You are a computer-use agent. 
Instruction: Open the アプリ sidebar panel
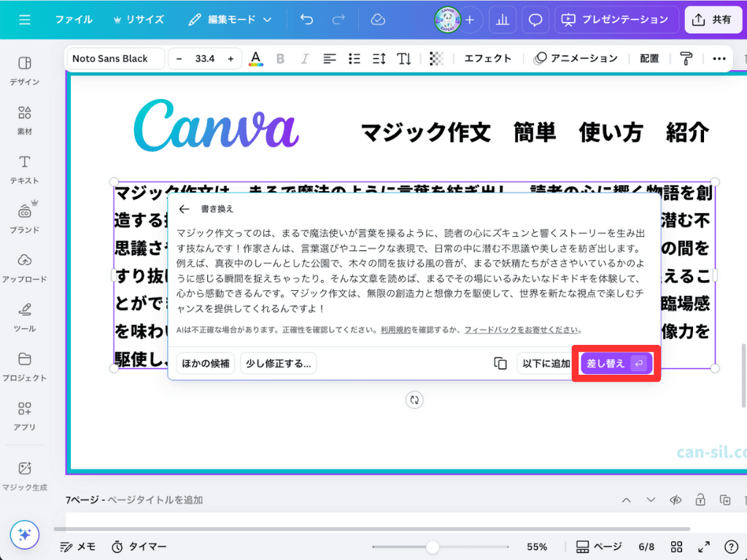click(x=25, y=416)
